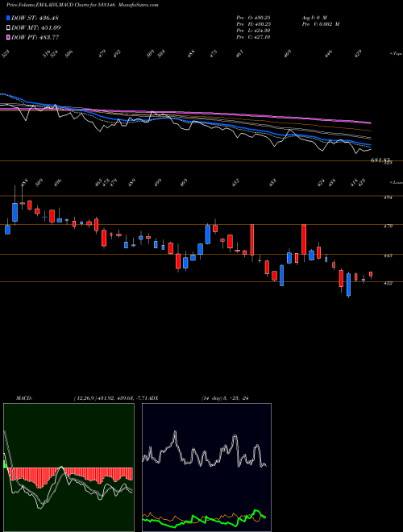The image size is (403, 532).
Task: Click the white DOW MT legend swatch
Action: (9, 28)
